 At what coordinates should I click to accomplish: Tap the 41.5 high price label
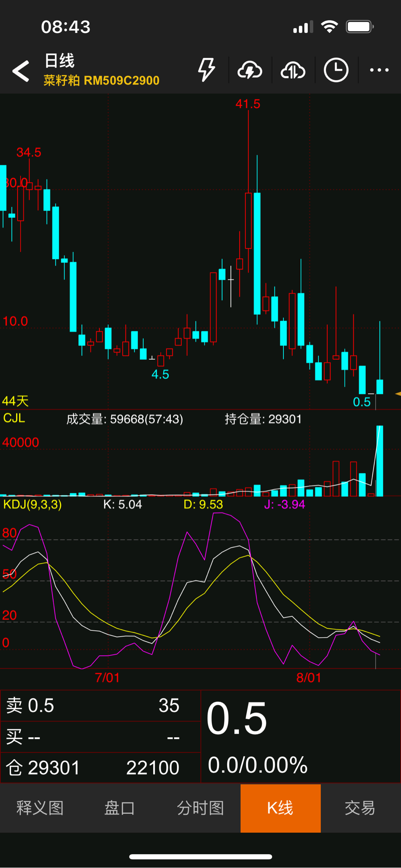[x=248, y=104]
